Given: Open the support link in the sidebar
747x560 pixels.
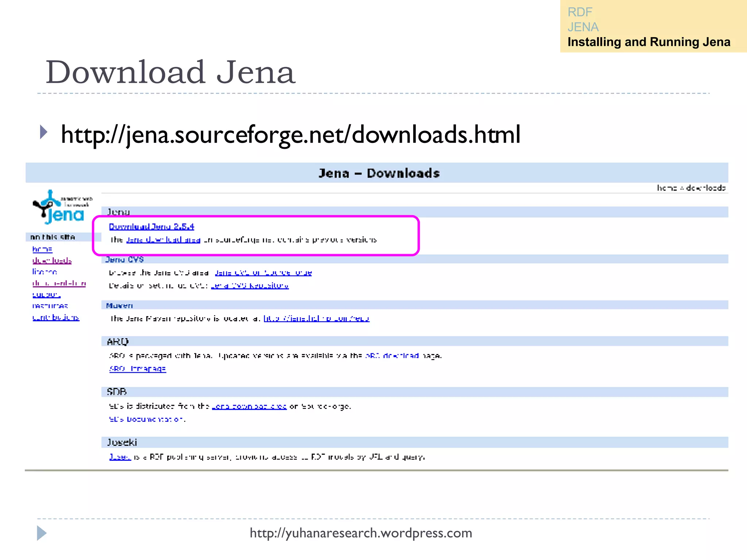Looking at the screenshot, I should pos(46,295).
